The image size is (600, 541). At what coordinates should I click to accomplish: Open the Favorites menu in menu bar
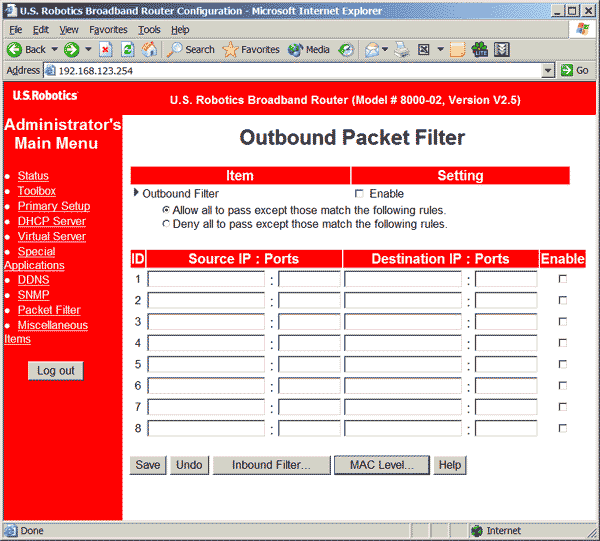(108, 30)
